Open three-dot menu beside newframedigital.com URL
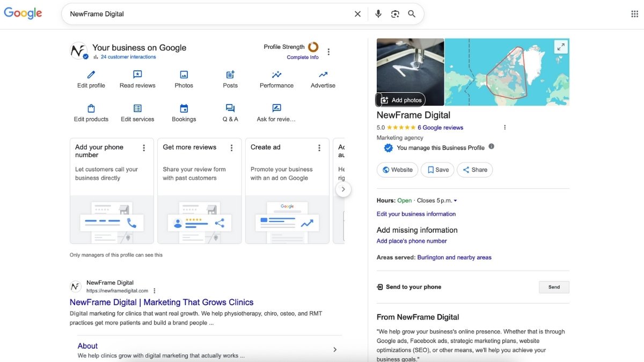The width and height of the screenshot is (644, 362). point(155,291)
